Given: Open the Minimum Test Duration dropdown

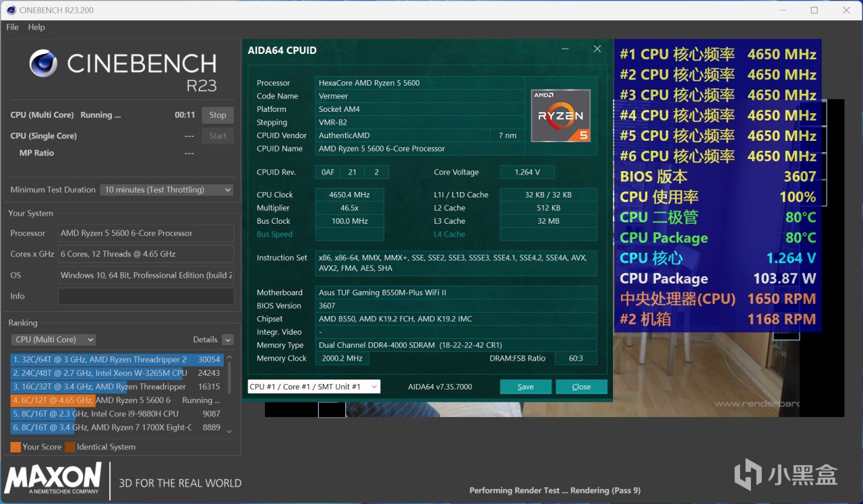Looking at the screenshot, I should (167, 190).
